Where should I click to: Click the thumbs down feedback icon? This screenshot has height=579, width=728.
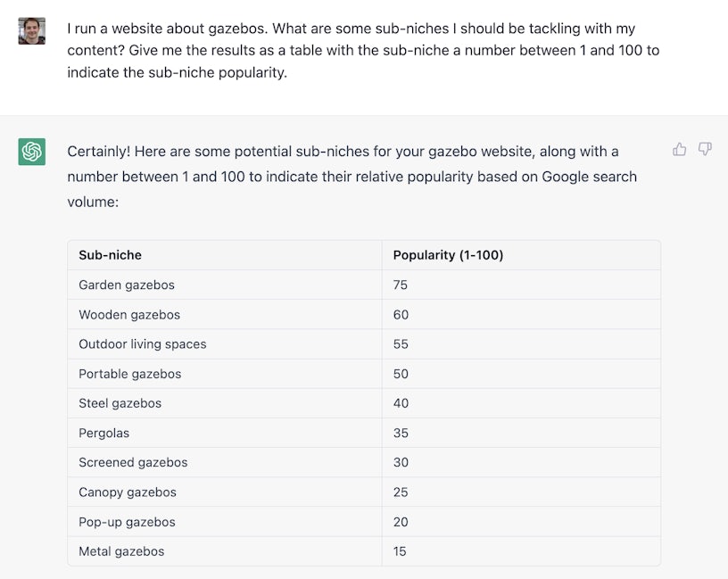705,149
